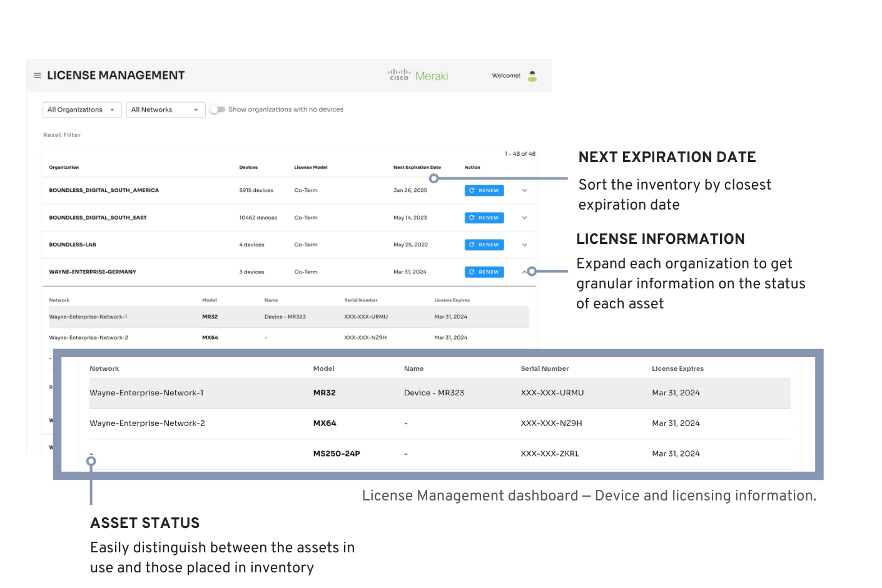Screen dimensions: 882x588
Task: Click the Cisco Meraki logo
Action: 418,75
